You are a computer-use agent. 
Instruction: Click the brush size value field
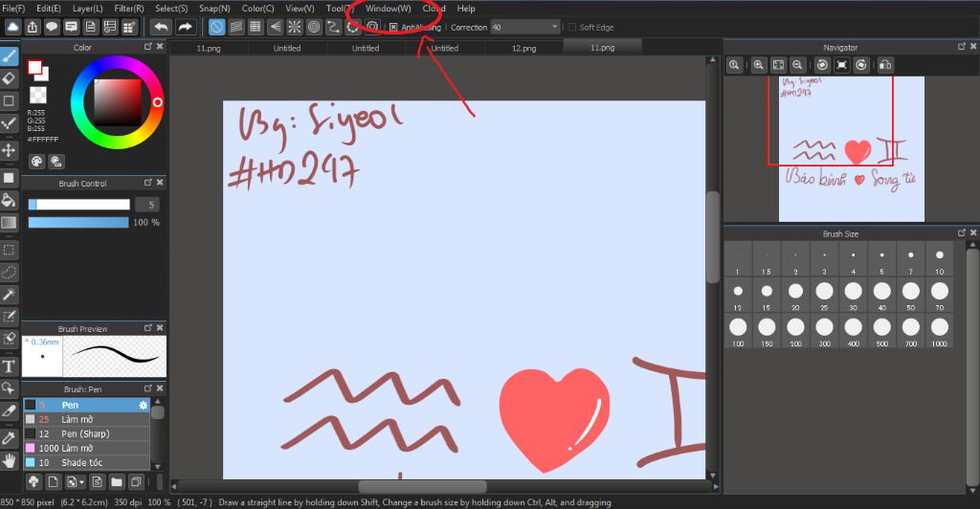point(146,204)
